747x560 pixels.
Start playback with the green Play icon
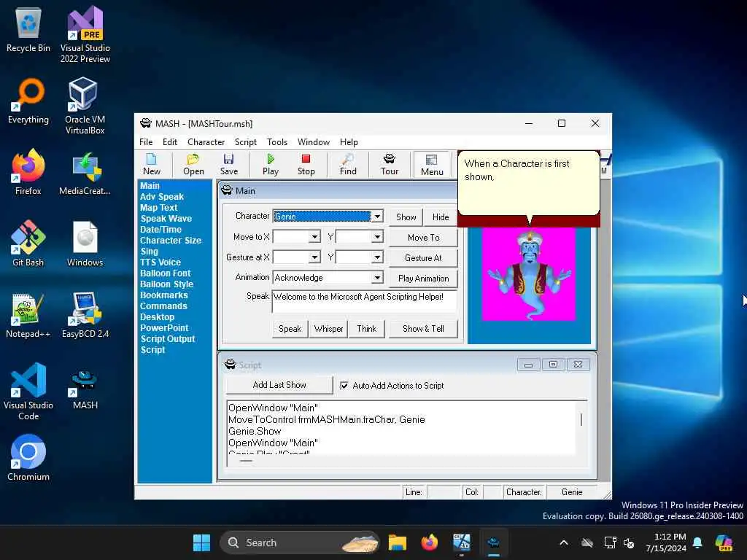tap(270, 164)
